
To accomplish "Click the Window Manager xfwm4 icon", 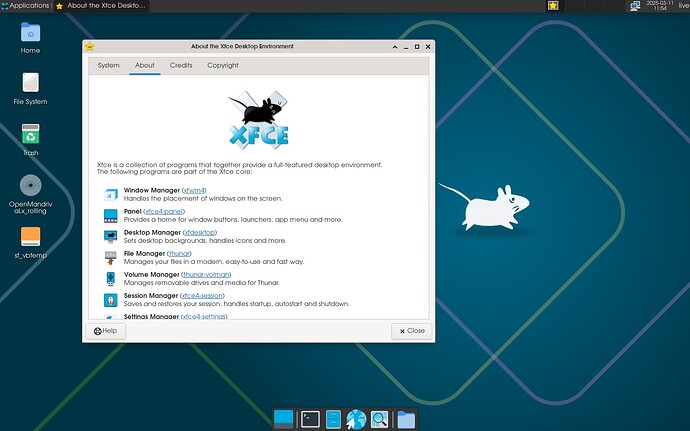I will coord(110,194).
